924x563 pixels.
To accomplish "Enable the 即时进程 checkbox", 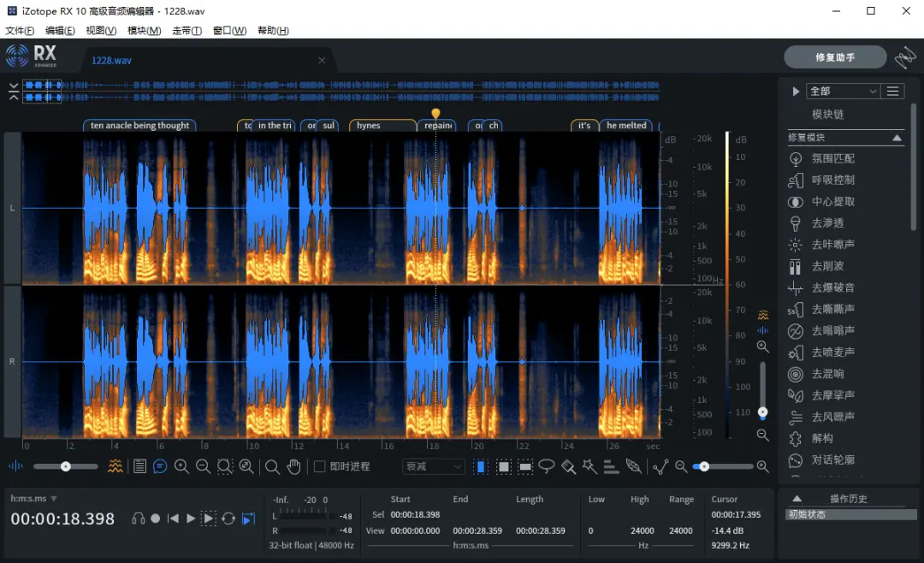I will [319, 466].
